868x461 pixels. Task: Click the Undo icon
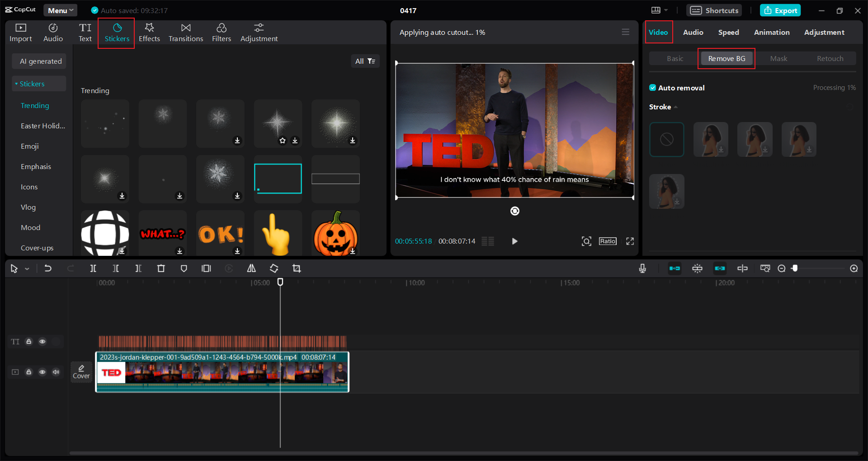point(48,268)
